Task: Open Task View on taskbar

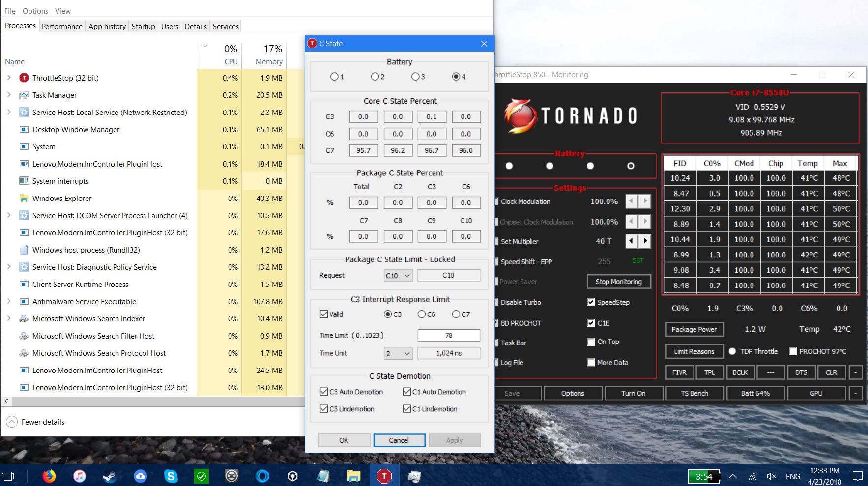Action: click(x=8, y=476)
